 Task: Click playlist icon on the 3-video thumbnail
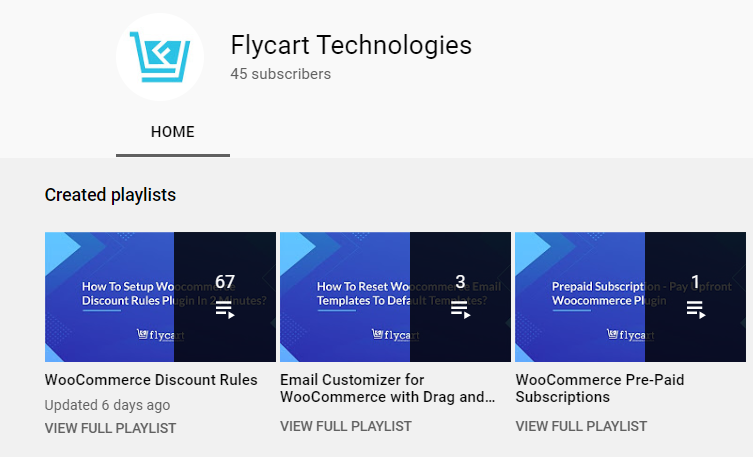point(460,310)
